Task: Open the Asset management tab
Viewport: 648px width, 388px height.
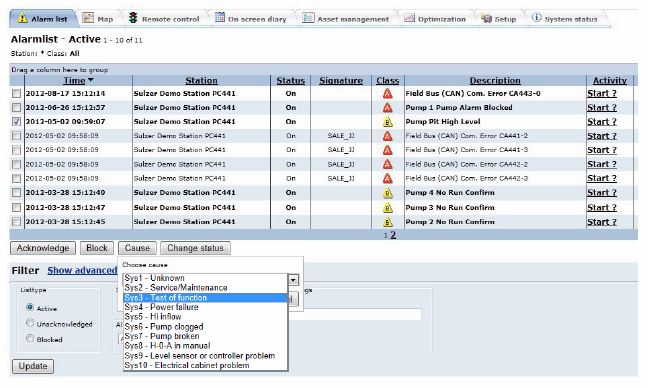Action: (x=345, y=19)
